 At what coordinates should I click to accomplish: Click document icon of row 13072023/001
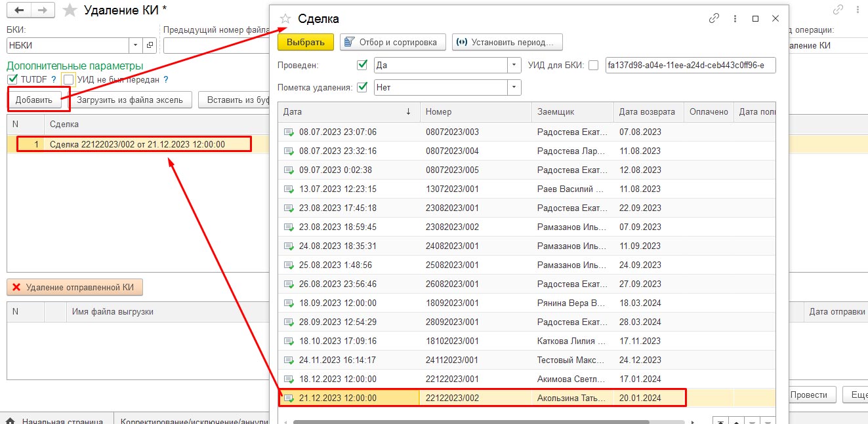pos(289,189)
